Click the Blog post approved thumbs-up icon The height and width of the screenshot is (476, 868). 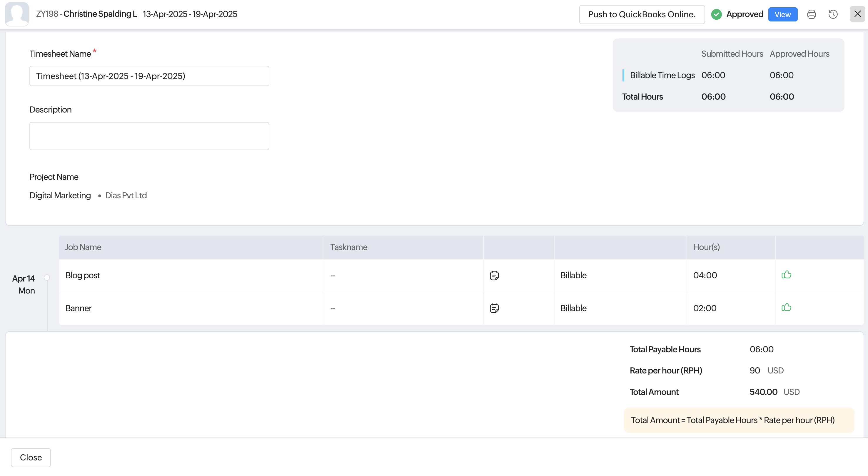(786, 275)
